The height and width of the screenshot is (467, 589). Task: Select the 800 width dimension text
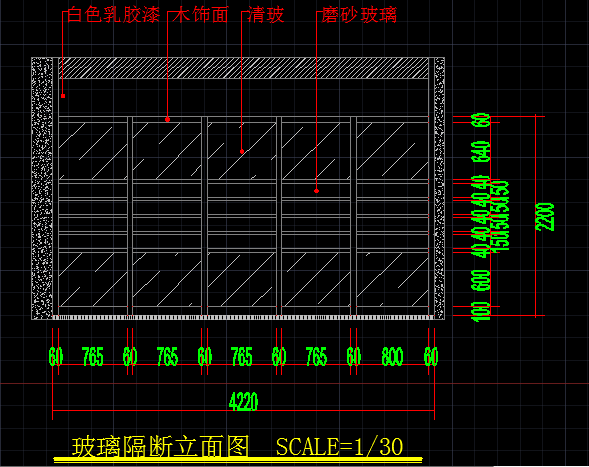392,356
